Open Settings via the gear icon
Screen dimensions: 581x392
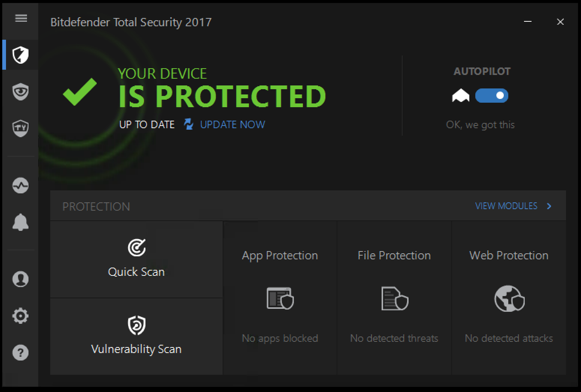(21, 316)
